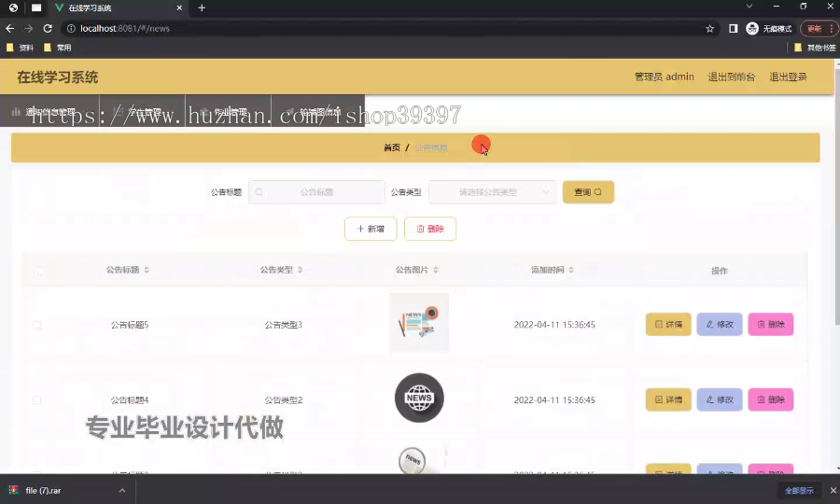Check the row checkbox for 公告标题5

[36, 325]
